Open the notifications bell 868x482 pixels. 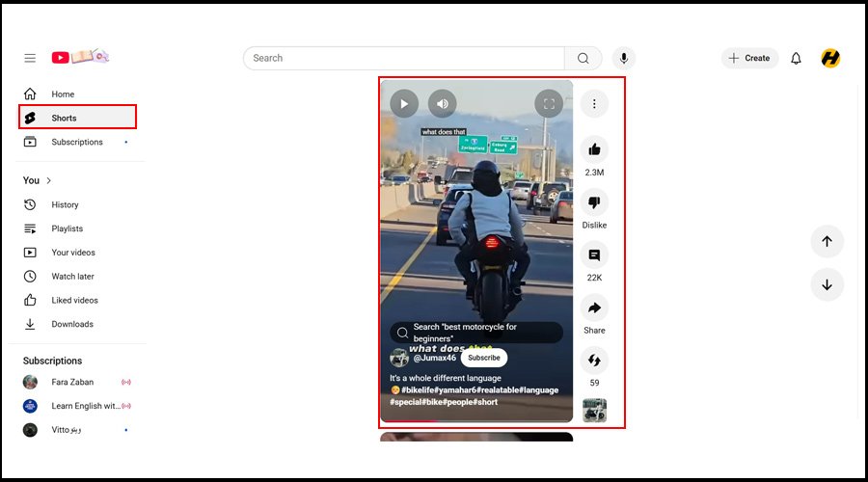coord(796,58)
